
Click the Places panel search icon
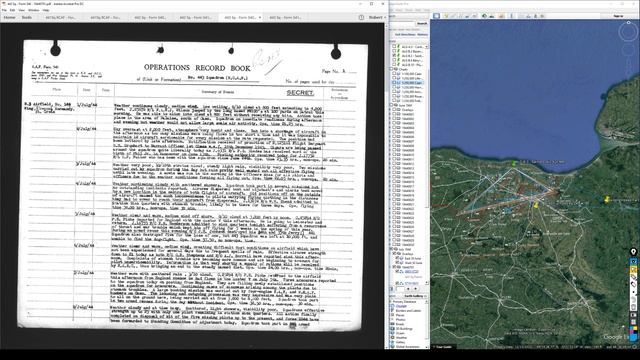pyautogui.click(x=391, y=289)
